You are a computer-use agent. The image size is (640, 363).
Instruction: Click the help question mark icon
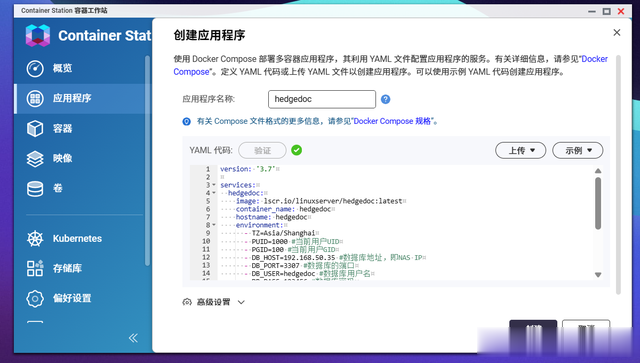point(385,99)
